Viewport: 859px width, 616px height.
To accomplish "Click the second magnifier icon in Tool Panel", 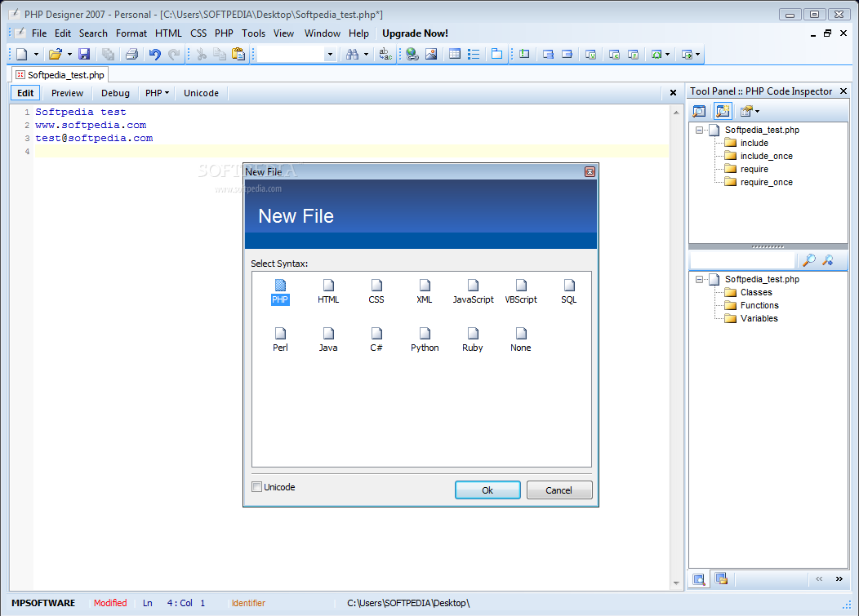I will (x=828, y=260).
